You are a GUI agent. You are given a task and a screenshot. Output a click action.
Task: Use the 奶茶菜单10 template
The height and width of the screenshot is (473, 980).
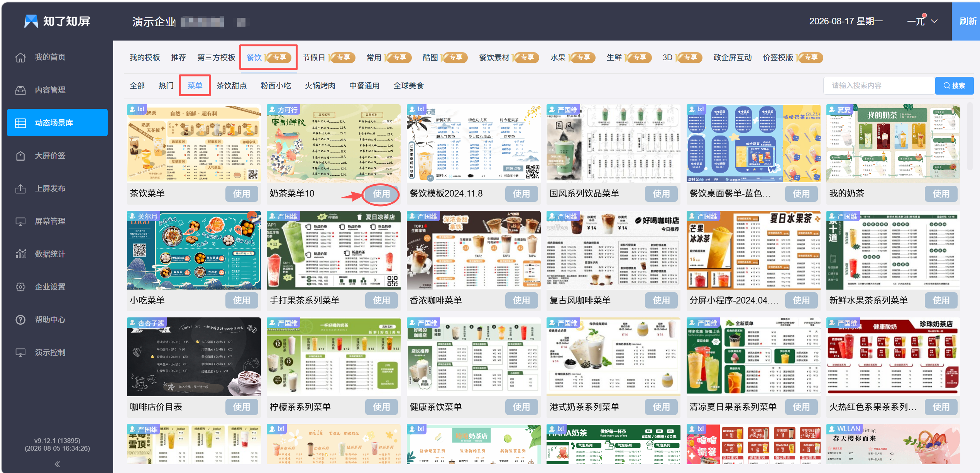(x=381, y=193)
